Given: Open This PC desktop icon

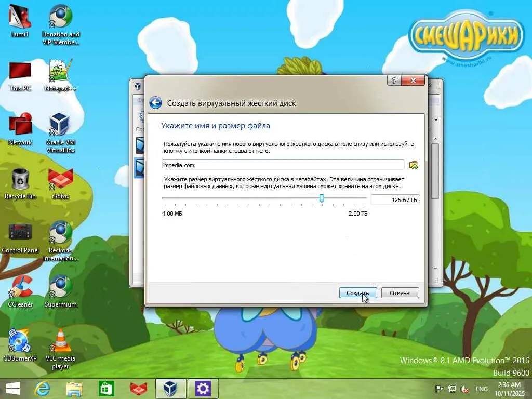Looking at the screenshot, I should pyautogui.click(x=20, y=76).
